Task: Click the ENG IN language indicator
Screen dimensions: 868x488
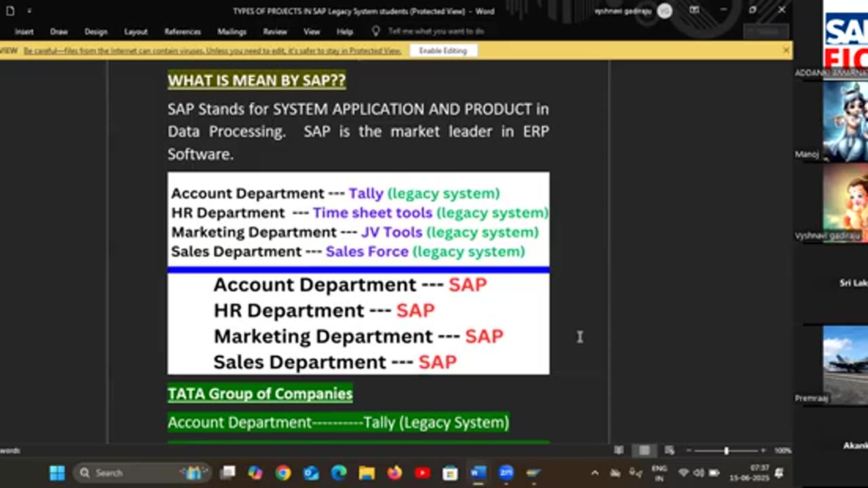Action: tap(658, 473)
